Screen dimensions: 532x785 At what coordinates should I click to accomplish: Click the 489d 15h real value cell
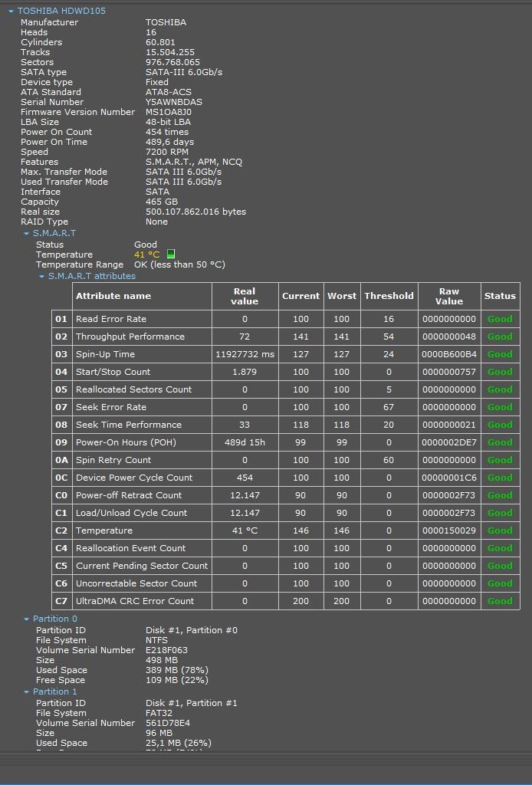(x=245, y=442)
